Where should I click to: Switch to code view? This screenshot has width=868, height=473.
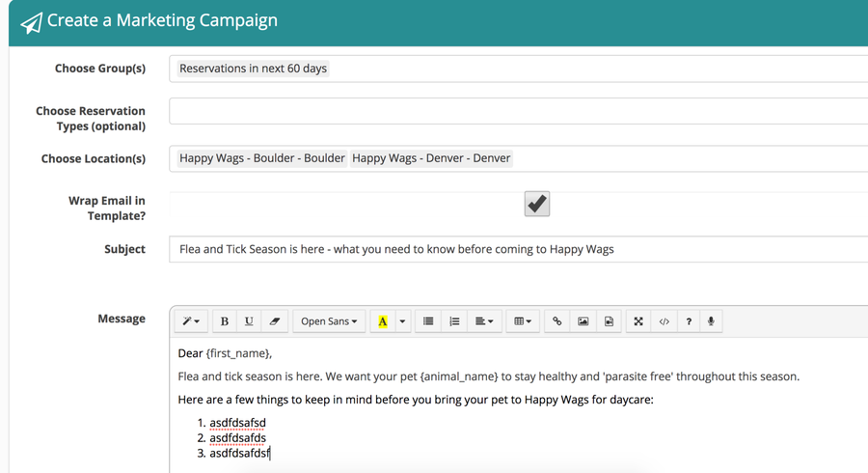[664, 321]
